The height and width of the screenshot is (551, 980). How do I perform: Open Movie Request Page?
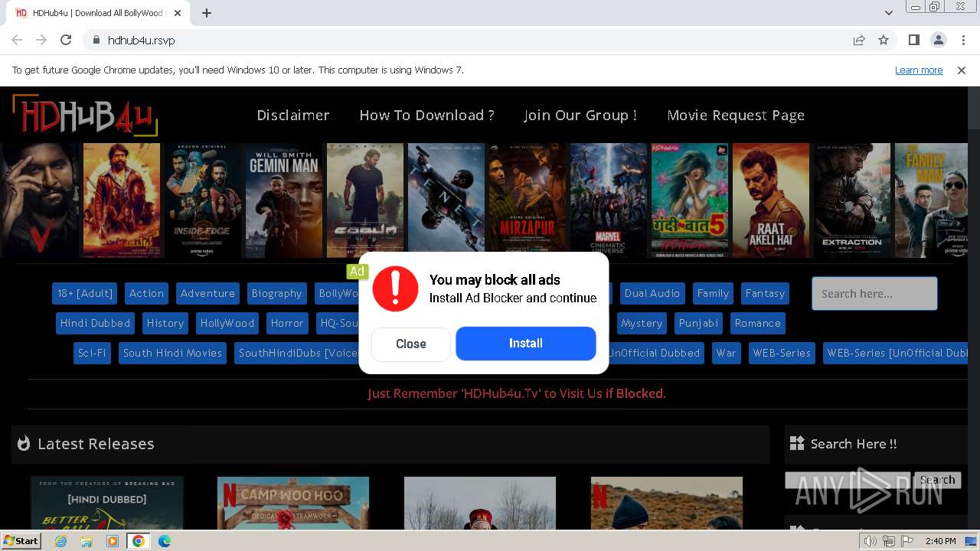(736, 116)
